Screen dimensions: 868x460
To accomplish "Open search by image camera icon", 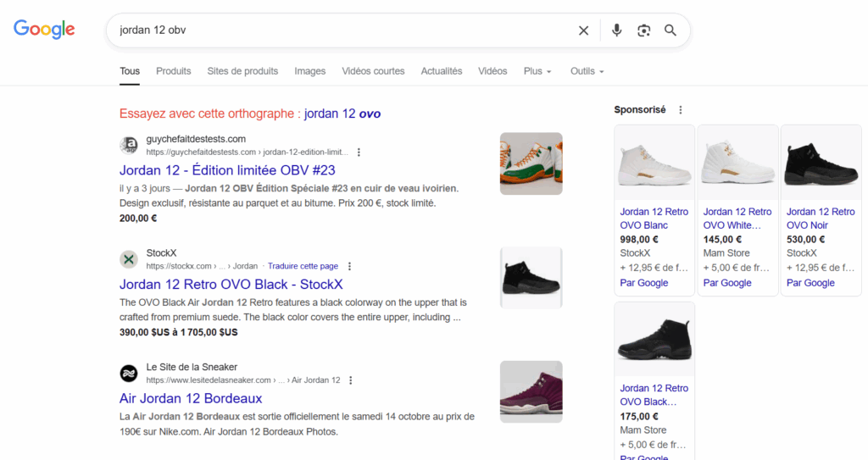I will (643, 30).
